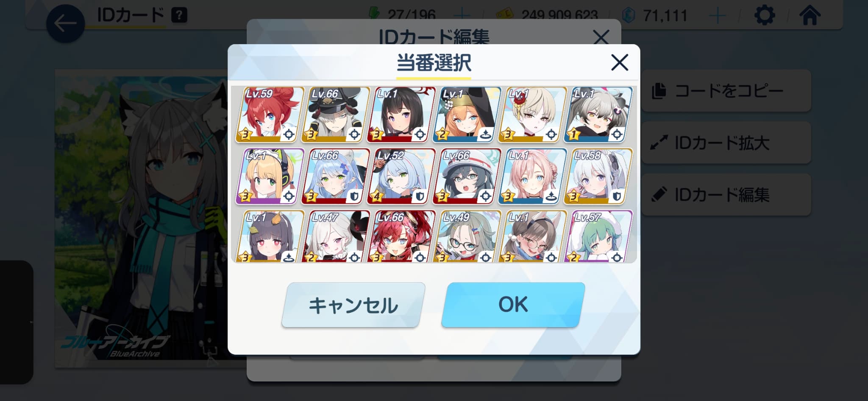Select the Lv.1 blonde student with headphones
This screenshot has height=401, width=868.
pos(270,176)
